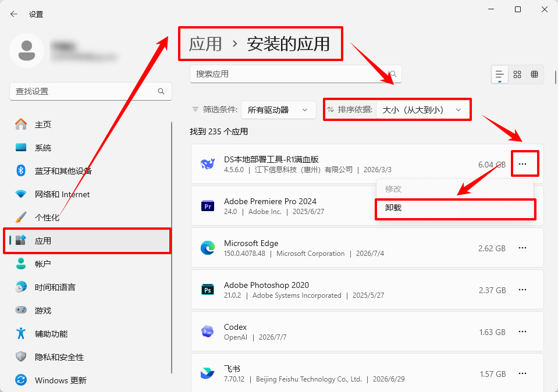The height and width of the screenshot is (392, 558).
Task: Click the Microsoft Edge app icon
Action: [x=208, y=248]
